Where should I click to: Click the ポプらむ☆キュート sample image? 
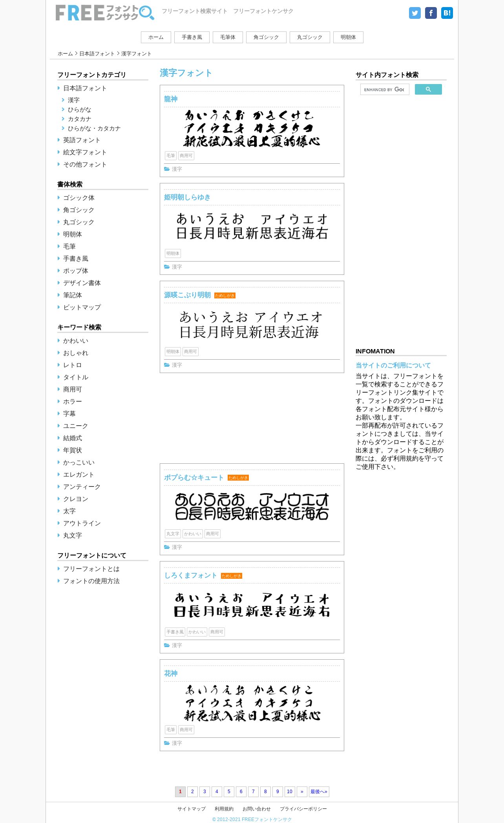pyautogui.click(x=252, y=507)
